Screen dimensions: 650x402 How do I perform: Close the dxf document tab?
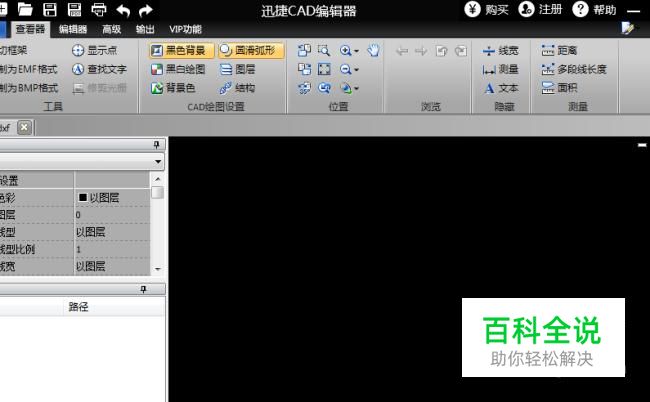(x=24, y=127)
